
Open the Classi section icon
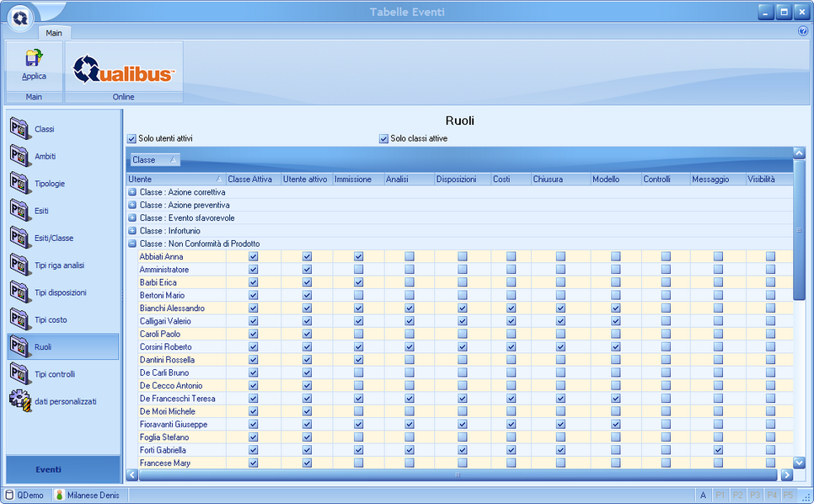(20, 129)
